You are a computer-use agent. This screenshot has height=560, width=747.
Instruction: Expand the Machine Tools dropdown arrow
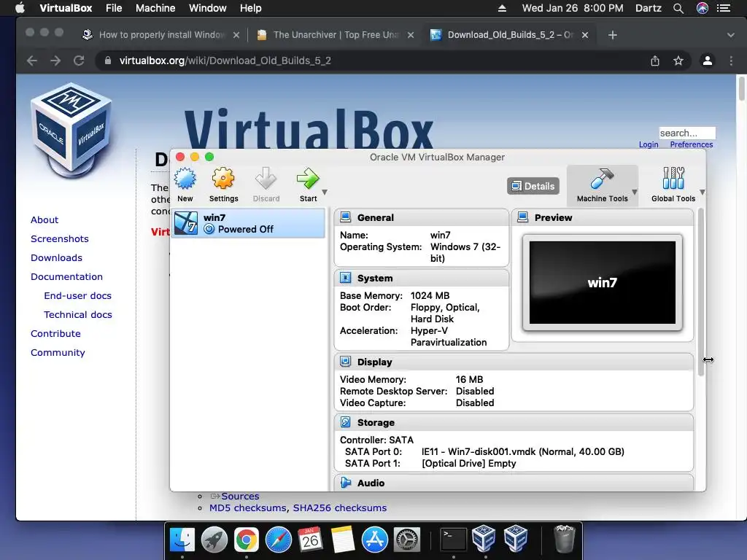635,192
